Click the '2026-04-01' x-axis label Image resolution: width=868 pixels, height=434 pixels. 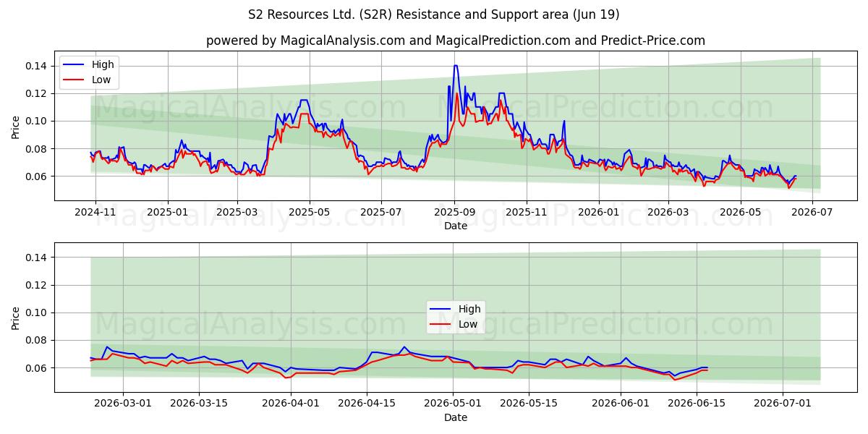point(291,404)
